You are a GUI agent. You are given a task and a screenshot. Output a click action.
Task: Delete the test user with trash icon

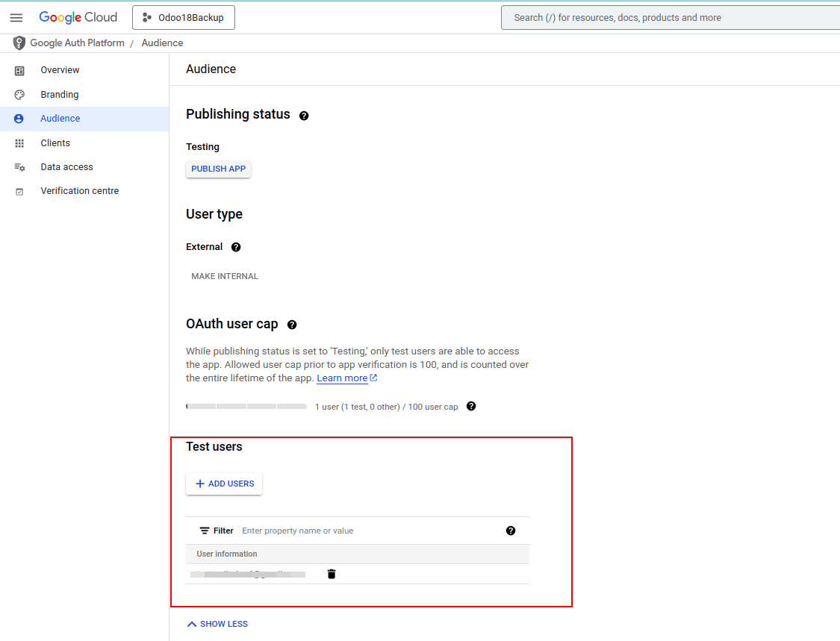(332, 574)
